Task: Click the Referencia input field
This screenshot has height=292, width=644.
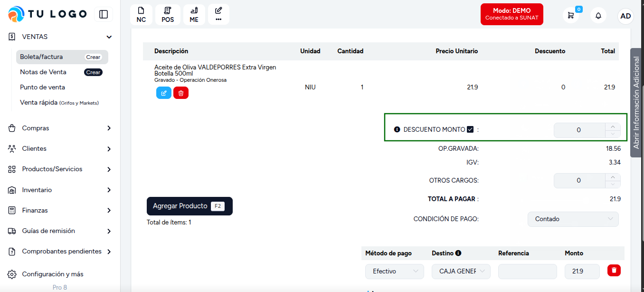Action: point(528,271)
